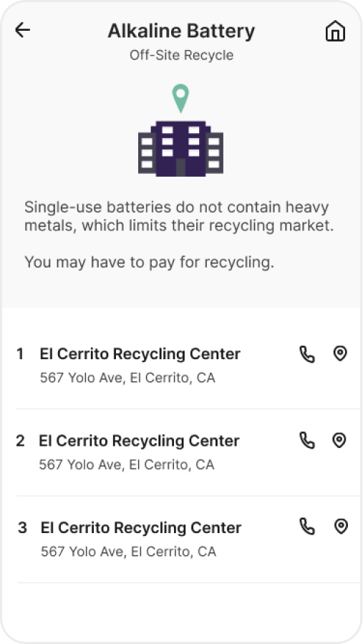The height and width of the screenshot is (644, 363).
Task: Call the second El Cerrito Recycling Center
Action: 306,440
